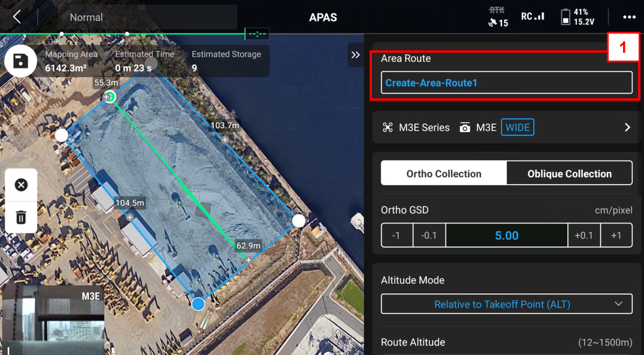Viewport: 644px width, 355px height.
Task: Increase Ortho GSD by 1
Action: (616, 235)
